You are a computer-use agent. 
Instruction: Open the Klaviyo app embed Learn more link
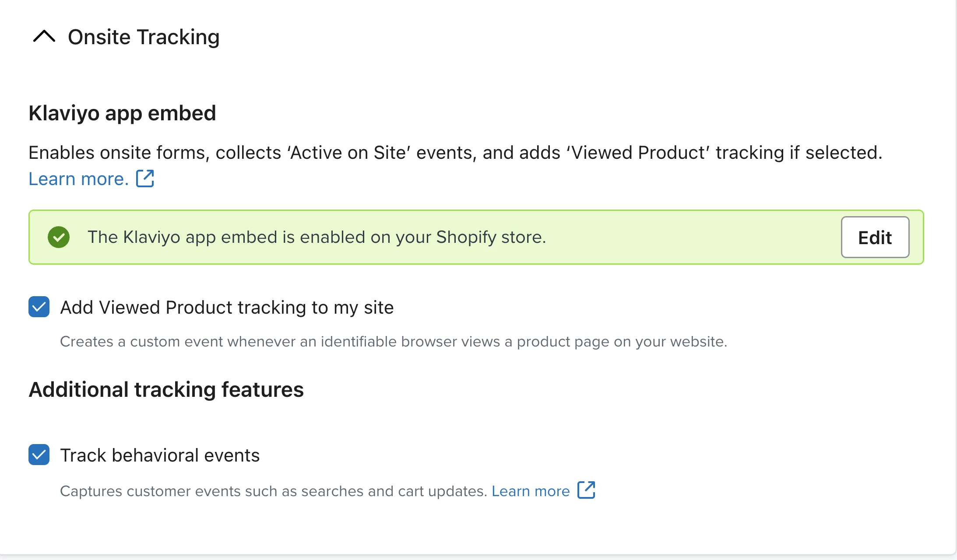pos(78,178)
